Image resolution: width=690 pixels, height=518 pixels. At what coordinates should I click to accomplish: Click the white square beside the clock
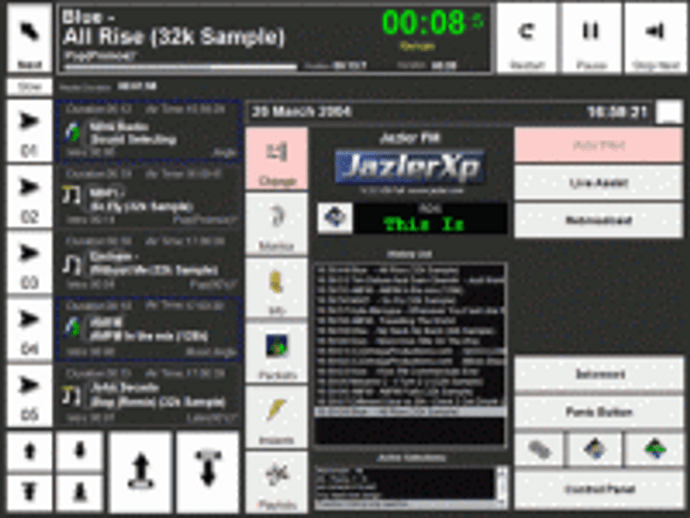tap(669, 112)
